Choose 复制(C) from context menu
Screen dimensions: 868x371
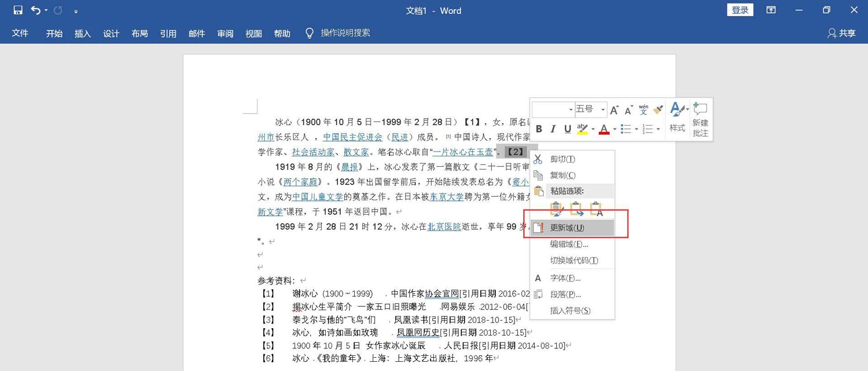[x=572, y=175]
